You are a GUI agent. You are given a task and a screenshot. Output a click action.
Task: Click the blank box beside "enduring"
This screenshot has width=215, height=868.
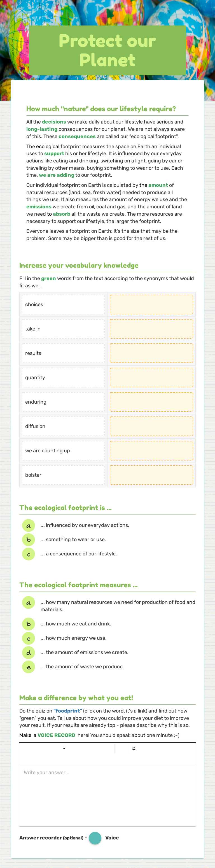point(151,402)
